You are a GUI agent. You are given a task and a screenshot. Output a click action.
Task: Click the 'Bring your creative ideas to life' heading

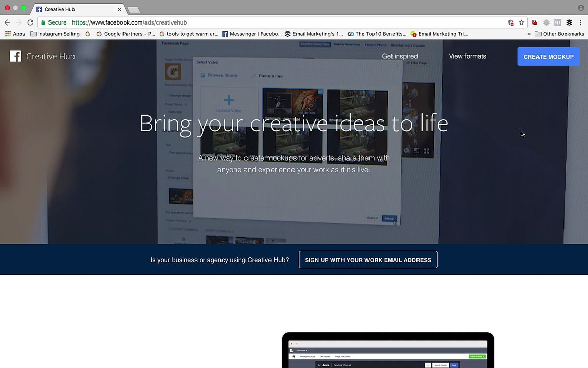coord(293,123)
